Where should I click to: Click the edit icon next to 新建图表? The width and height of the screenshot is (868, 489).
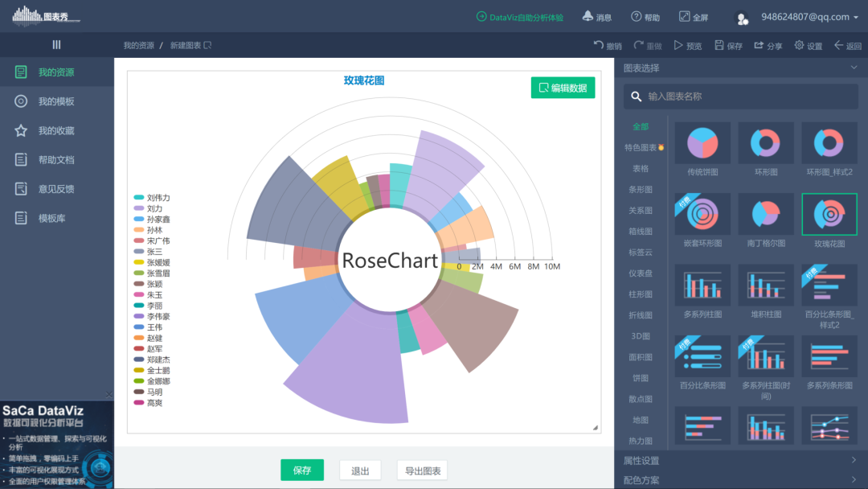pos(207,45)
